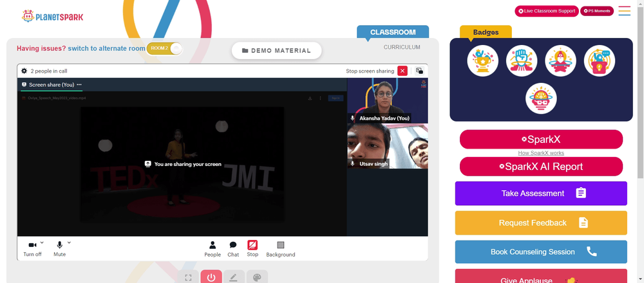Mute the microphone
644x283 pixels.
[59, 249]
